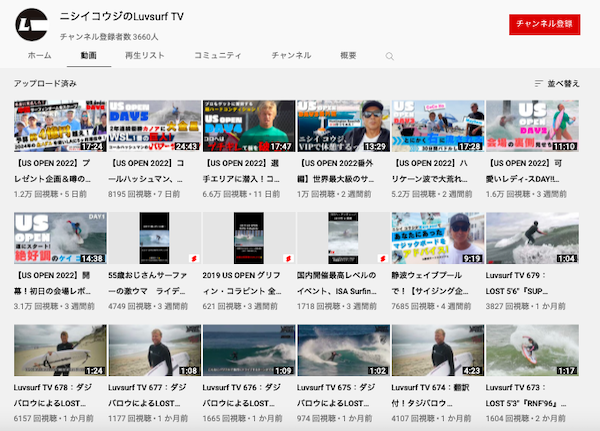Open the channel search magnifier icon
600x431 pixels.
(390, 56)
